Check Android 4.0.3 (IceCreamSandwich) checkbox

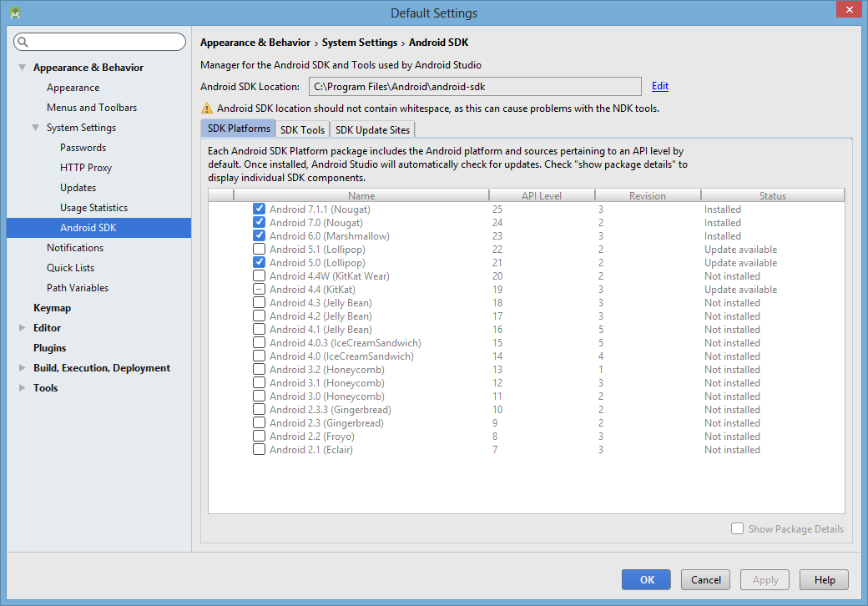click(259, 342)
